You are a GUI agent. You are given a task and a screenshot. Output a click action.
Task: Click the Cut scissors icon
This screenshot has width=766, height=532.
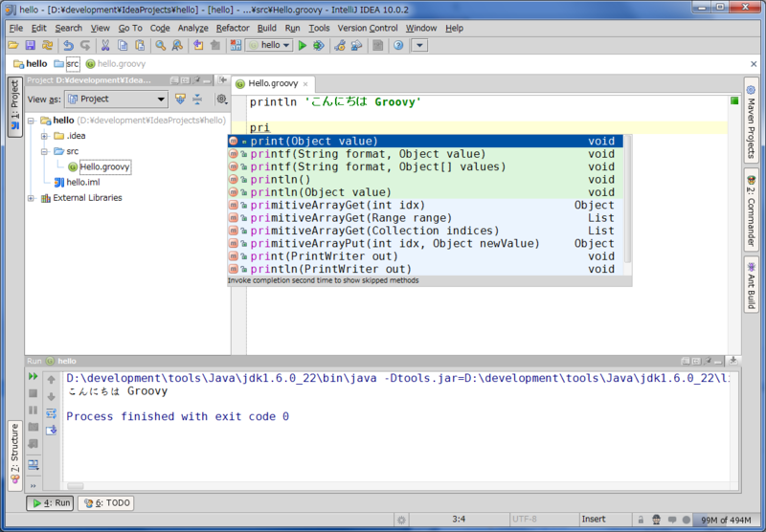(105, 45)
